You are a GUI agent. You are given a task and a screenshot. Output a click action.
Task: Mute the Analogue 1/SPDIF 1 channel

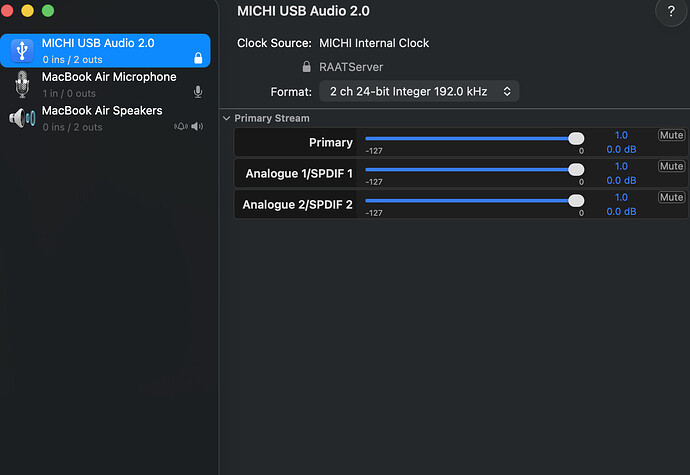(672, 166)
